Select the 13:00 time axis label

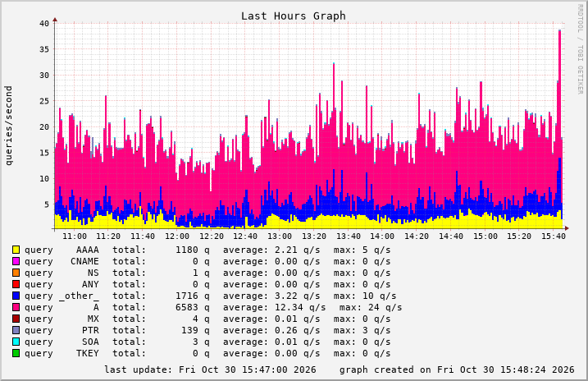click(x=280, y=236)
